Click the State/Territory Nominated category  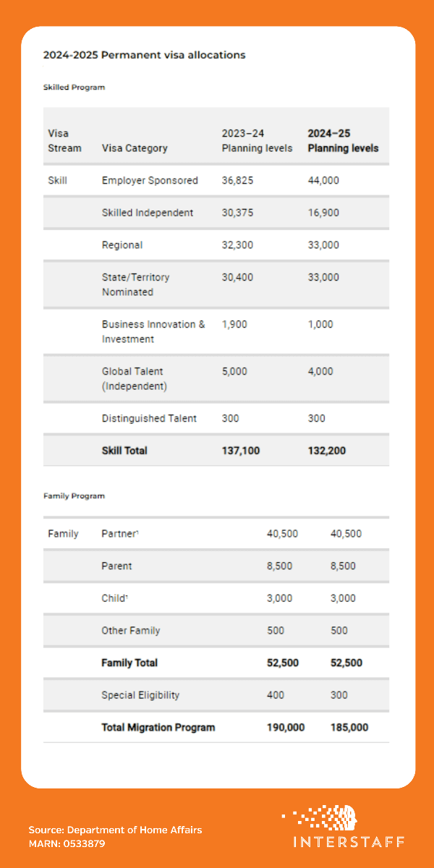(x=136, y=284)
